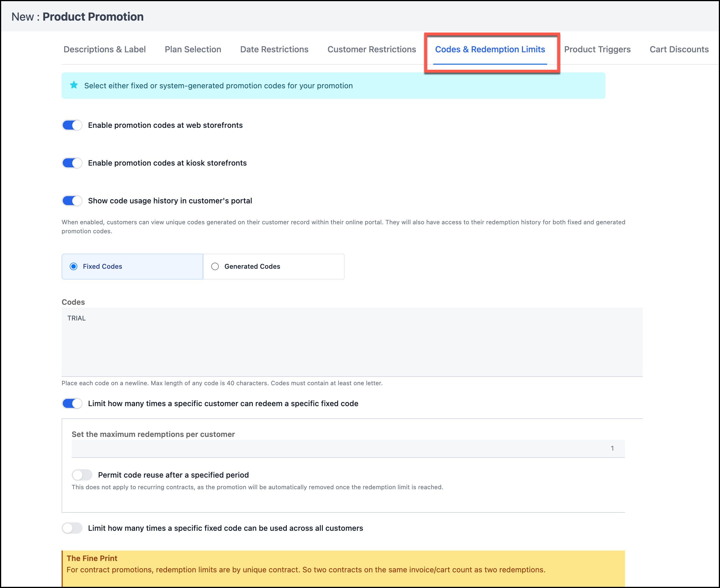720x588 pixels.
Task: Click the Fine Print notice heading
Action: coord(92,558)
